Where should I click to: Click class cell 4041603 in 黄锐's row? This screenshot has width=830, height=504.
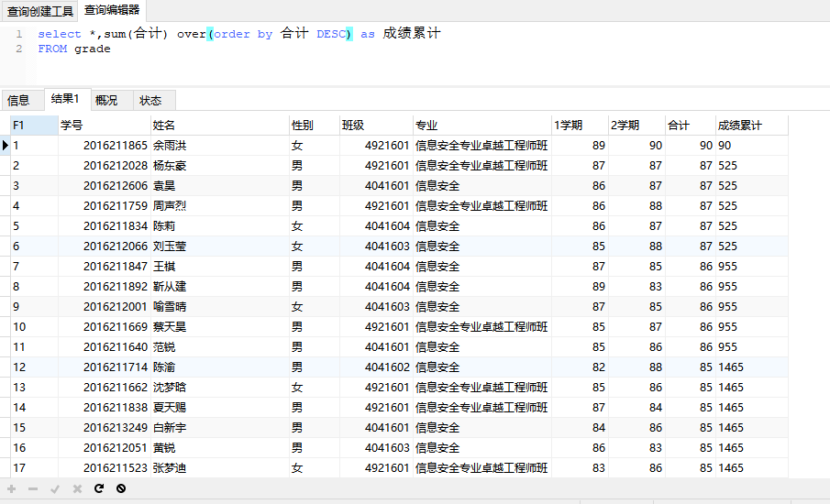pos(376,447)
